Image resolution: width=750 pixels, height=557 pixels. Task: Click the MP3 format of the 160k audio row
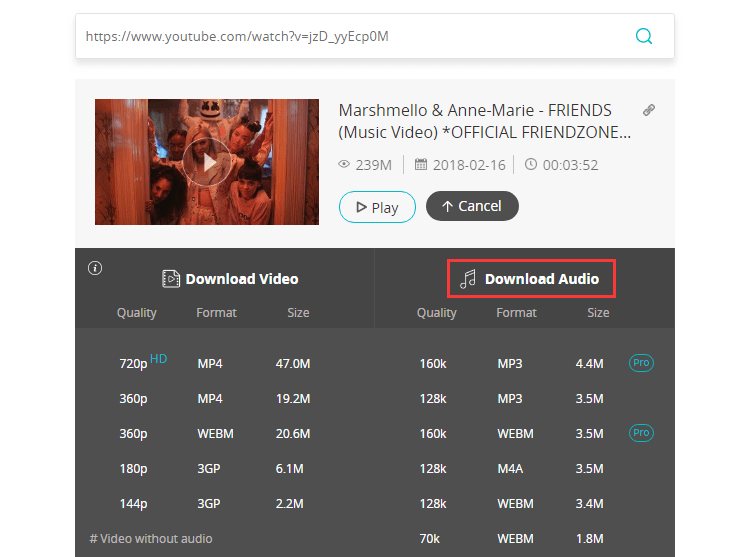coord(510,364)
